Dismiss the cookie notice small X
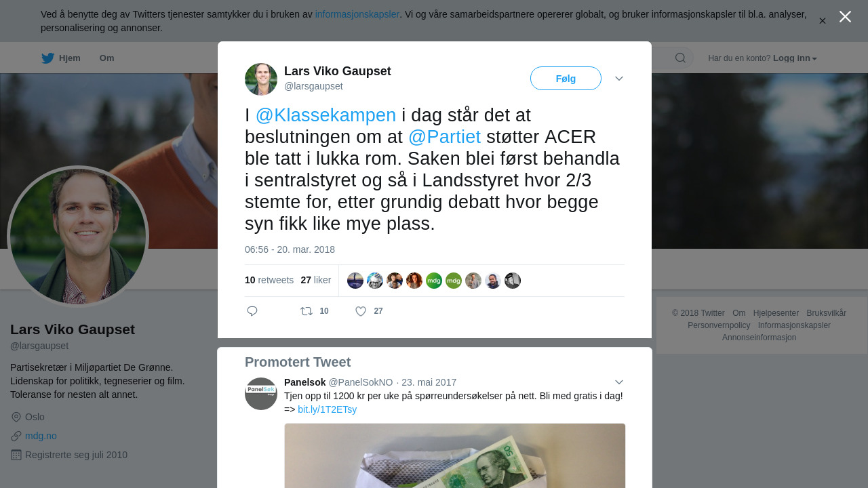Viewport: 868px width, 488px height. [822, 21]
